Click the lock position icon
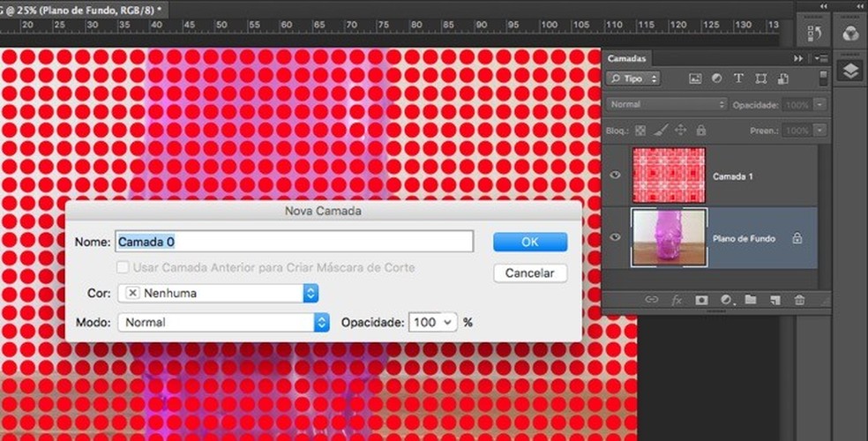868x441 pixels. tap(680, 131)
